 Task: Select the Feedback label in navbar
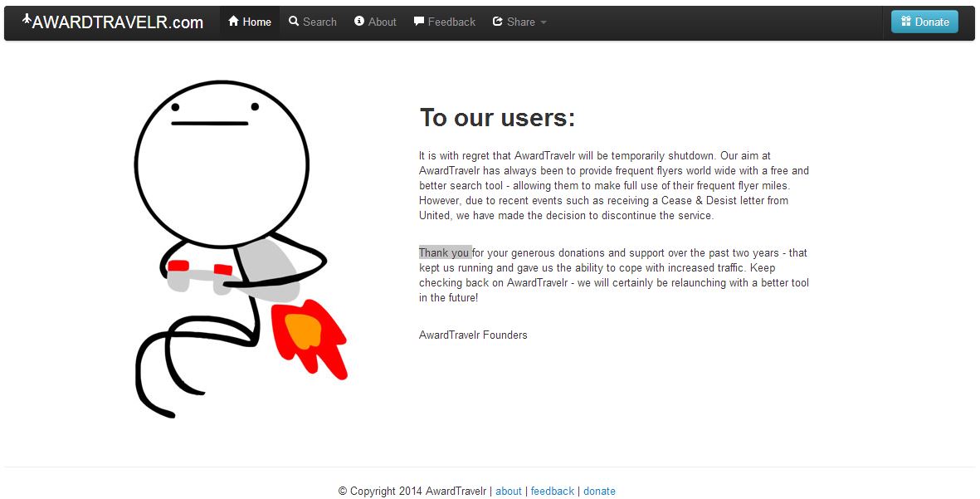[451, 22]
